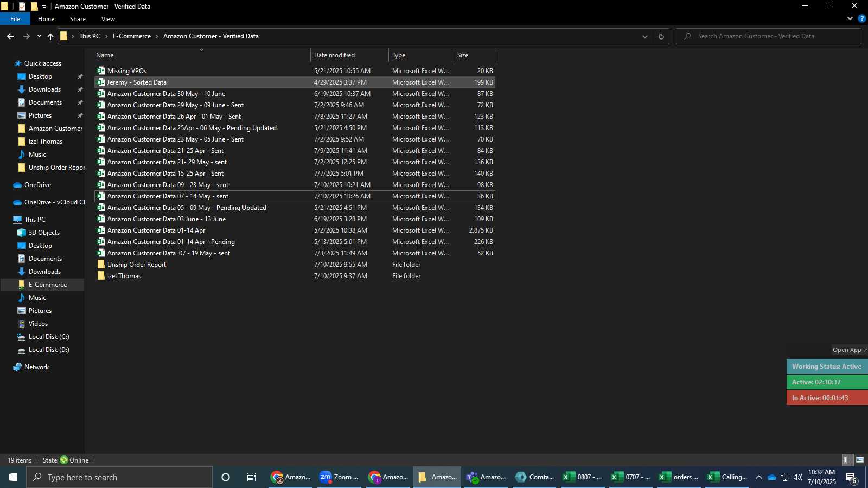Click the Back navigation arrow
The image size is (868, 488).
coord(10,36)
